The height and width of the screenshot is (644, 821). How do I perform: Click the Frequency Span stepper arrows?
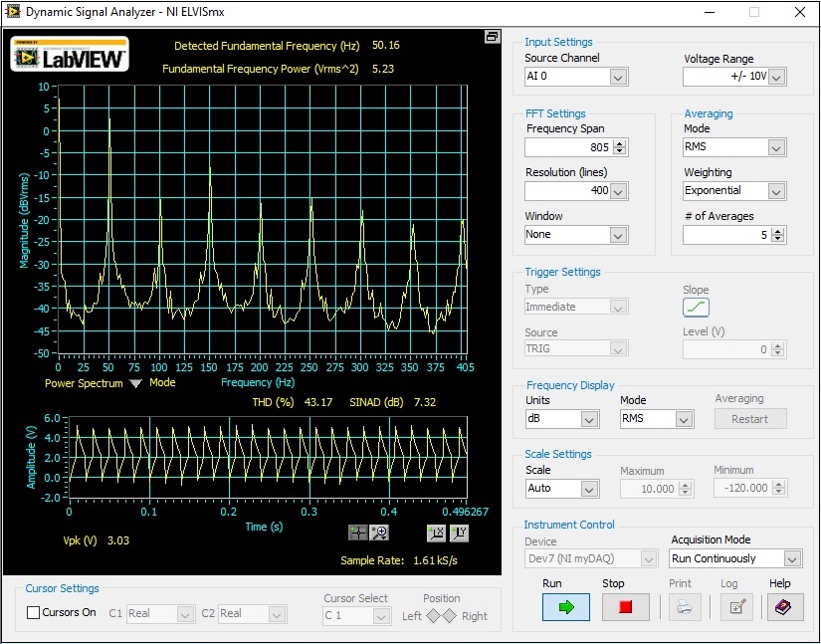click(620, 147)
